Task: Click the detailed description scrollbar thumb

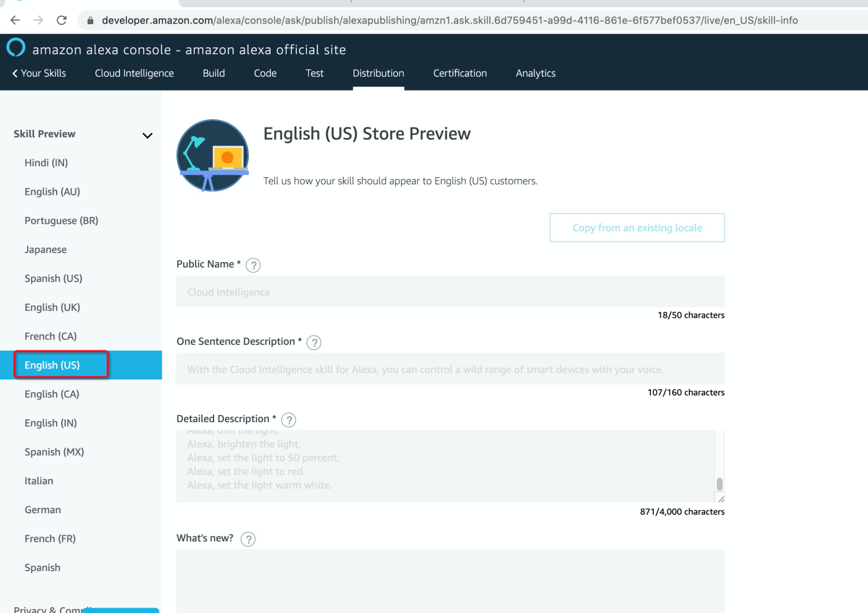Action: pyautogui.click(x=720, y=484)
